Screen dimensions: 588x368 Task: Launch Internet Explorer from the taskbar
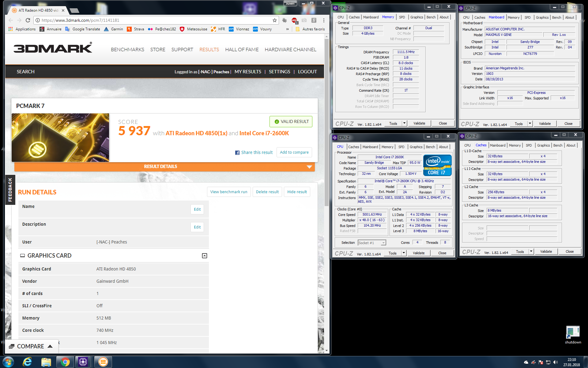pyautogui.click(x=28, y=362)
